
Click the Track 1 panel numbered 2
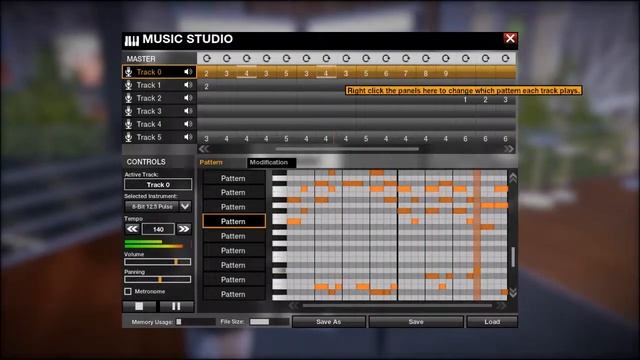click(x=207, y=86)
